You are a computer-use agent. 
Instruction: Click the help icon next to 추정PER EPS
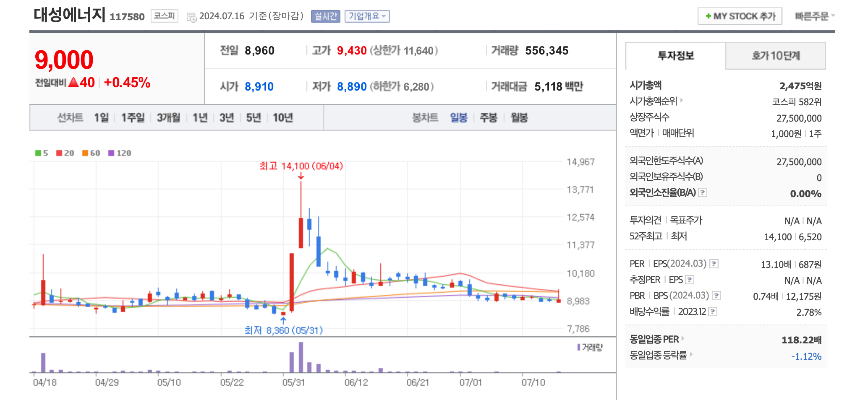(x=690, y=280)
